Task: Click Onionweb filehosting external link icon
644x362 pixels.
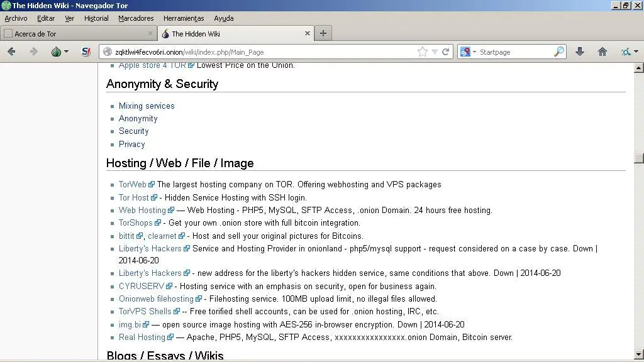Action: (x=199, y=299)
